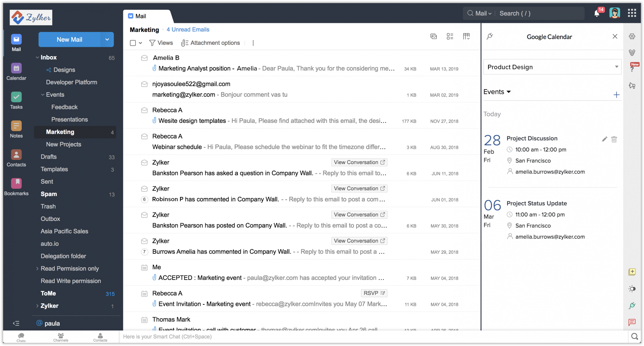View Conversation for Burrows Amelia comment email
The height and width of the screenshot is (346, 644).
[x=359, y=241]
